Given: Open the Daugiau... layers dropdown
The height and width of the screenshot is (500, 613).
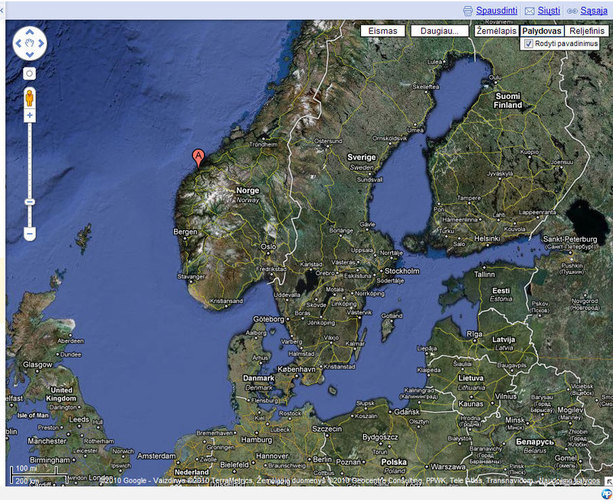Looking at the screenshot, I should pos(439,31).
